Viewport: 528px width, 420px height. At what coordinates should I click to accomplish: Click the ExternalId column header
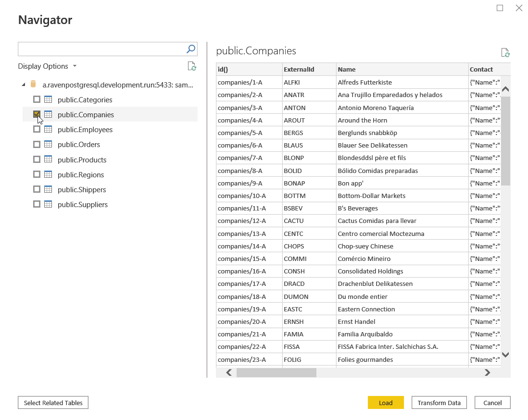(309, 69)
